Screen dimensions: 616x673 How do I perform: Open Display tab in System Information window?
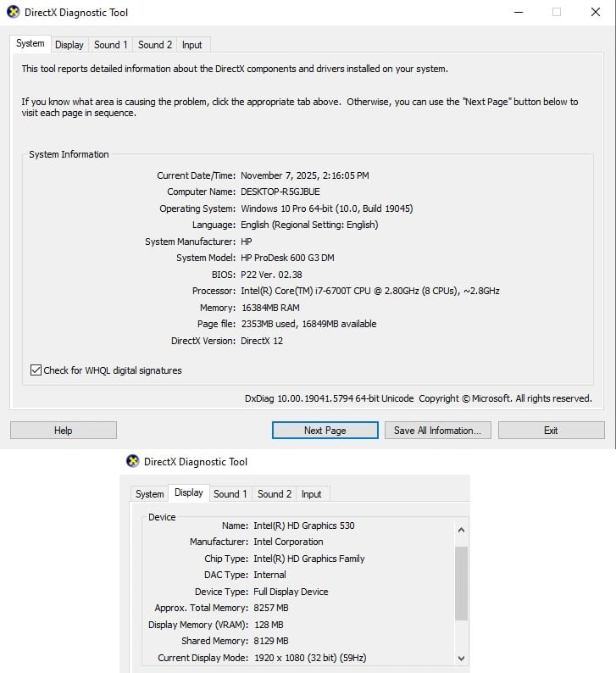click(x=69, y=45)
